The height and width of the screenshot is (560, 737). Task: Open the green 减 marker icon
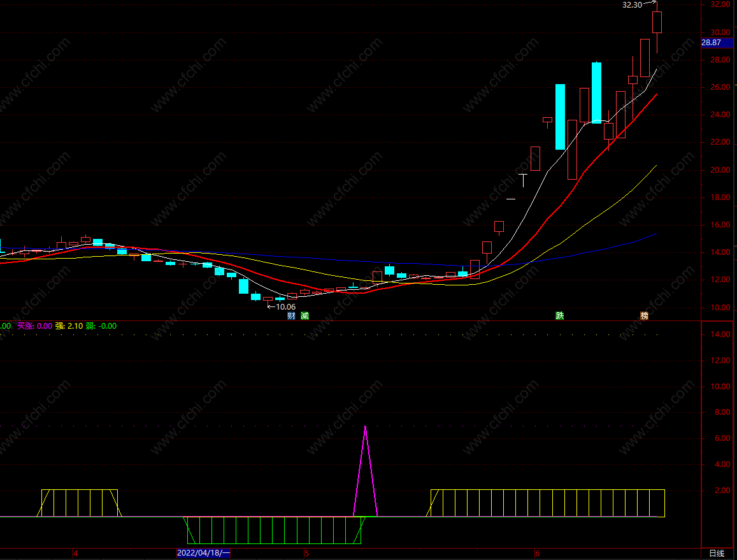point(304,316)
